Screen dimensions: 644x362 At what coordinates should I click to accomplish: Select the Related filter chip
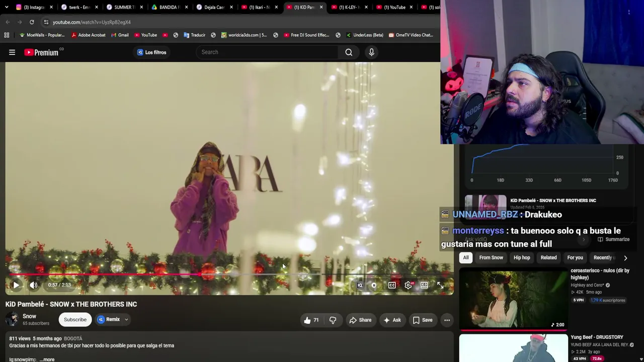[548, 257]
